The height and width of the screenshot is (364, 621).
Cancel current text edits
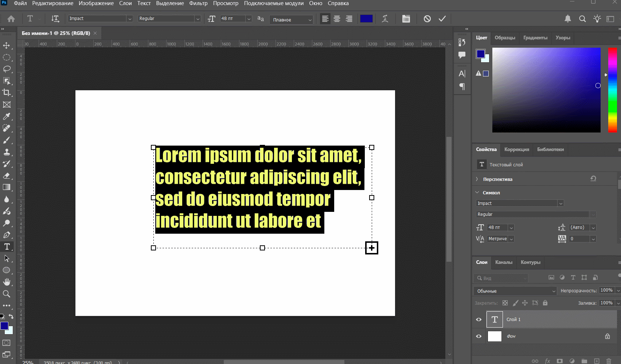[x=427, y=19]
